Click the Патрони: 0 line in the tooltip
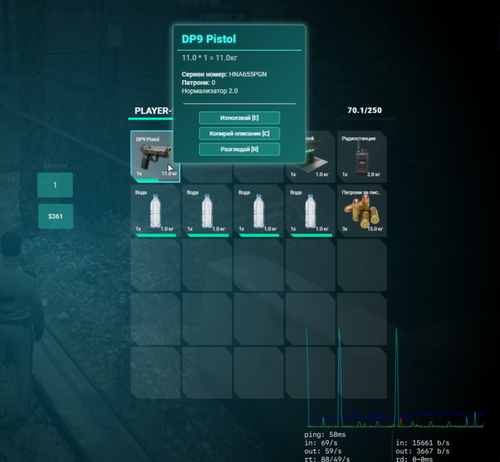Viewport: 500px width, 462px height. [x=198, y=82]
